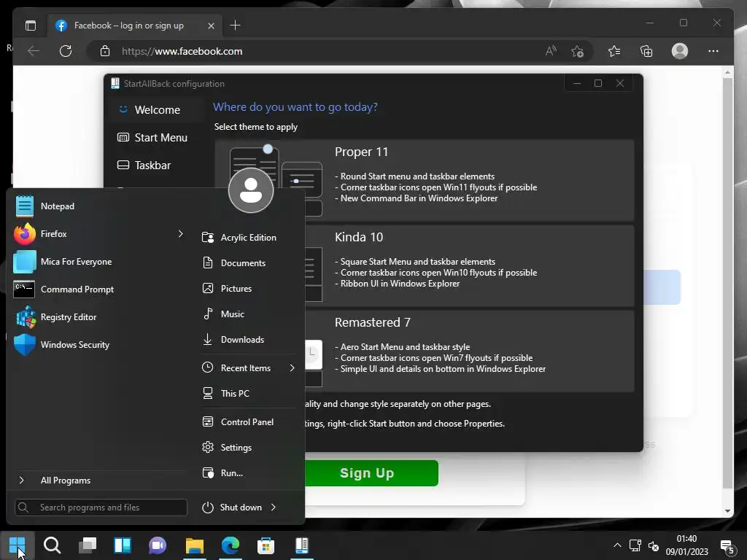The height and width of the screenshot is (560, 747).
Task: Apply the Proper 11 theme
Action: [x=424, y=180]
